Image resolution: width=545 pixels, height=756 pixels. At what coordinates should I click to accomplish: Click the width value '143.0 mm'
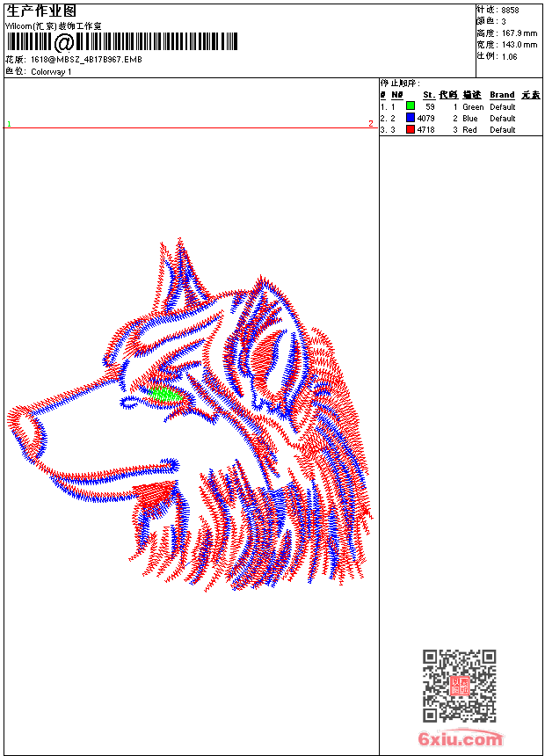(520, 45)
